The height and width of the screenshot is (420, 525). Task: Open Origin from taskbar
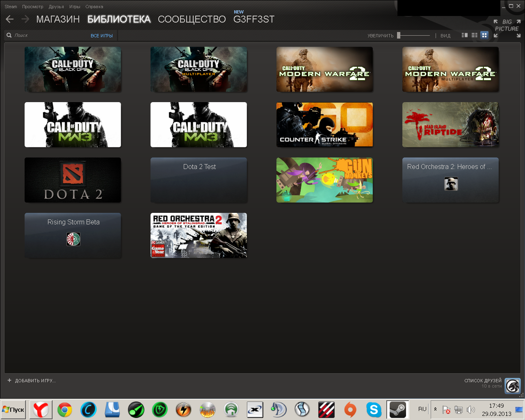point(350,409)
